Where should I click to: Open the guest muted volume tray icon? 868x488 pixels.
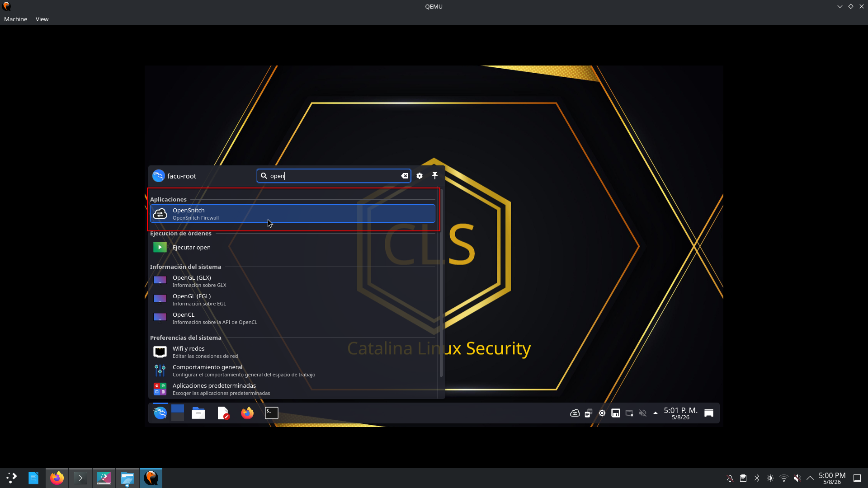642,413
